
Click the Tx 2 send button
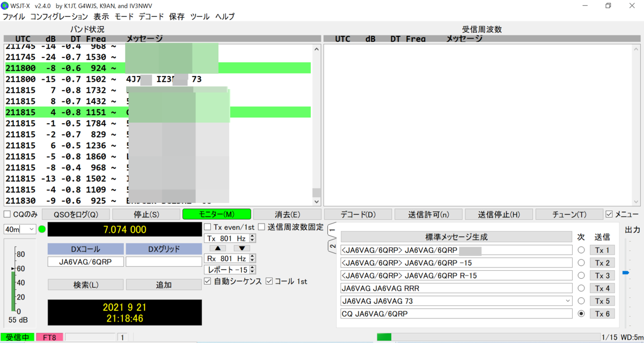coord(602,263)
